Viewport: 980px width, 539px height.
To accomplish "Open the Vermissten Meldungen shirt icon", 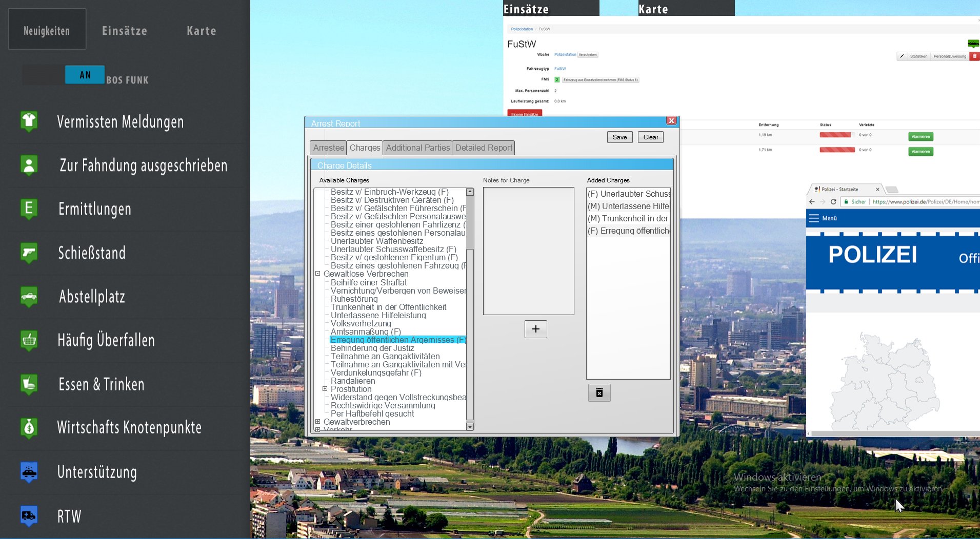I will [x=29, y=121].
